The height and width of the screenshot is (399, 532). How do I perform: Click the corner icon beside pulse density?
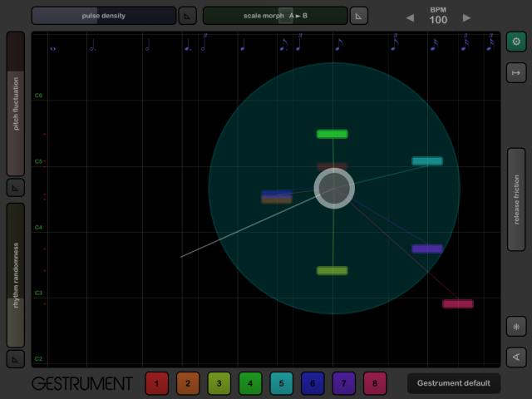189,16
